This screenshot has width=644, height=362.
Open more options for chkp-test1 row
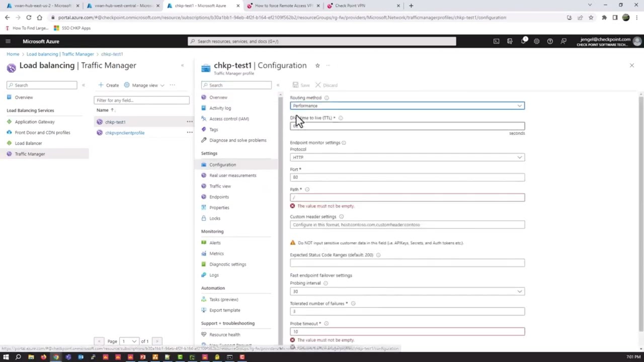[x=190, y=122]
